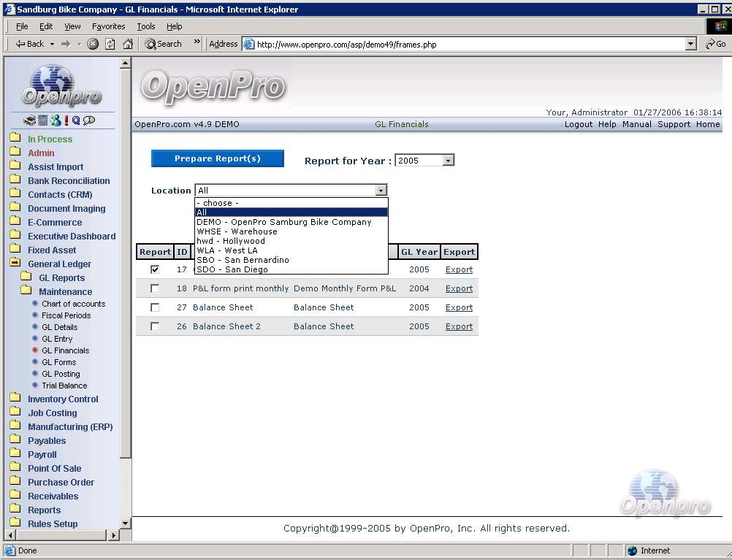Image resolution: width=732 pixels, height=560 pixels.
Task: Click the browser Home icon
Action: pos(128,44)
